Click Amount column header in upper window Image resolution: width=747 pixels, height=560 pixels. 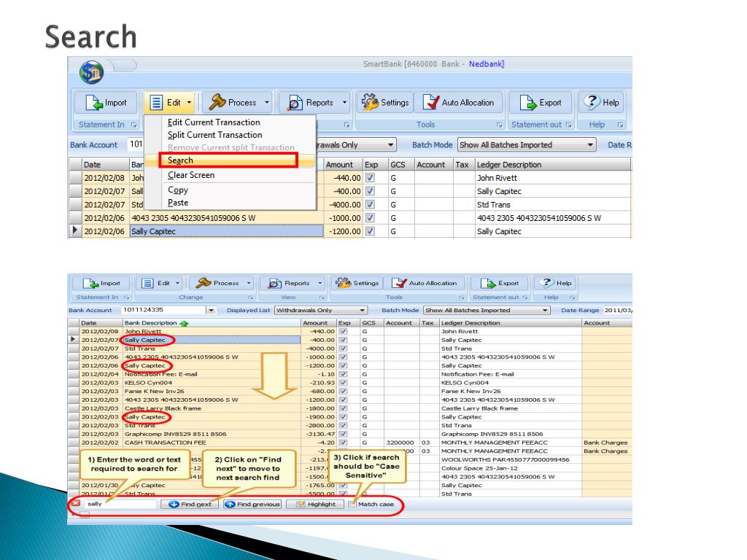click(x=343, y=165)
